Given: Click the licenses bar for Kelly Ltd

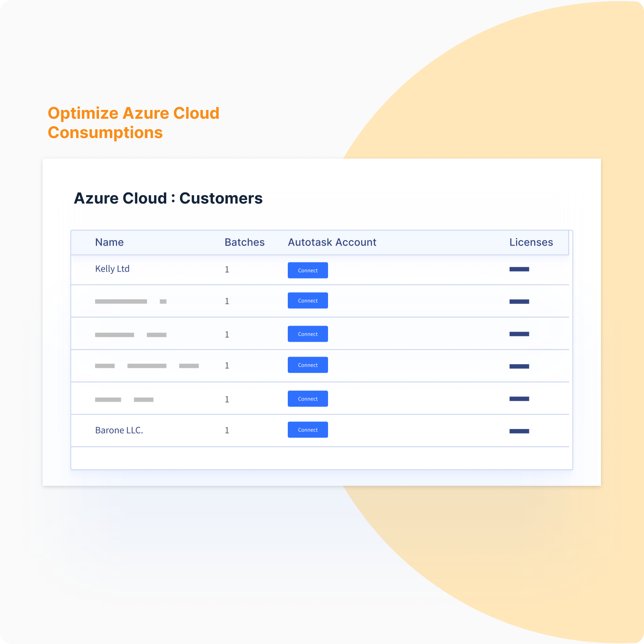Looking at the screenshot, I should (x=519, y=269).
